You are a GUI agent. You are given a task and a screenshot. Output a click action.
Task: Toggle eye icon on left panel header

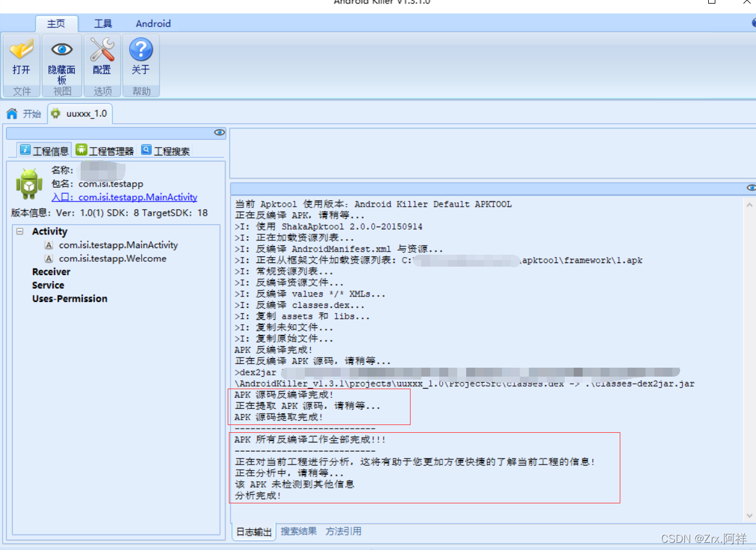pyautogui.click(x=219, y=132)
